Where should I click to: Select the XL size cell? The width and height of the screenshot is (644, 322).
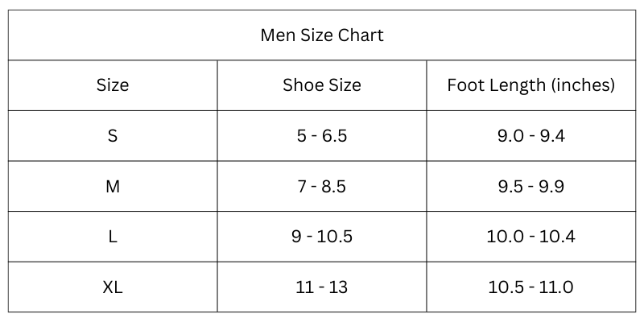[113, 287]
